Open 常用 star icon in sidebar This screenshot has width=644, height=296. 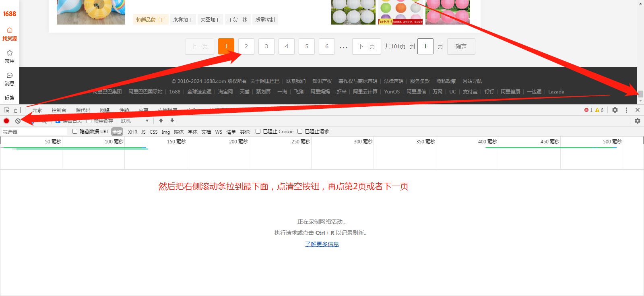click(x=10, y=57)
